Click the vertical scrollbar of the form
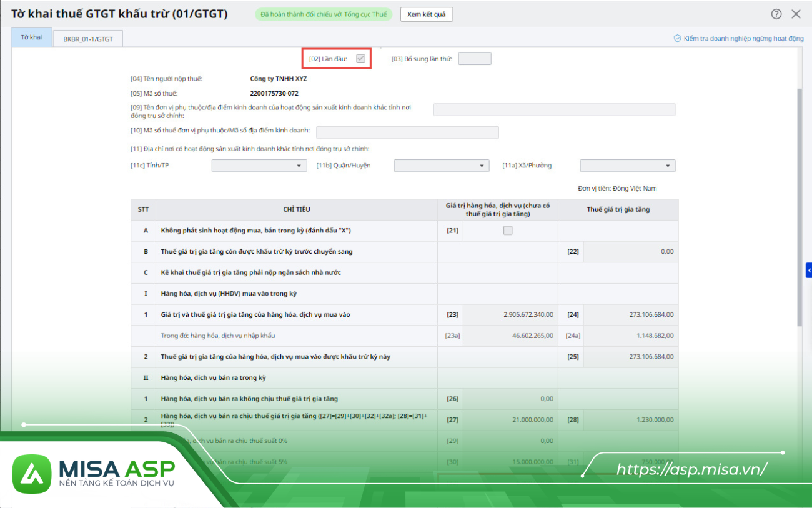 [x=800, y=206]
